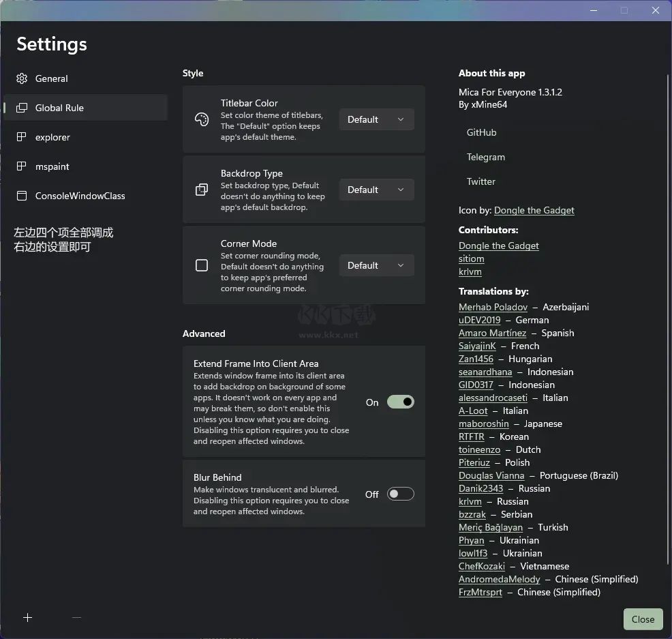Expand the Backdrop Type dropdown
672x639 pixels.
376,190
